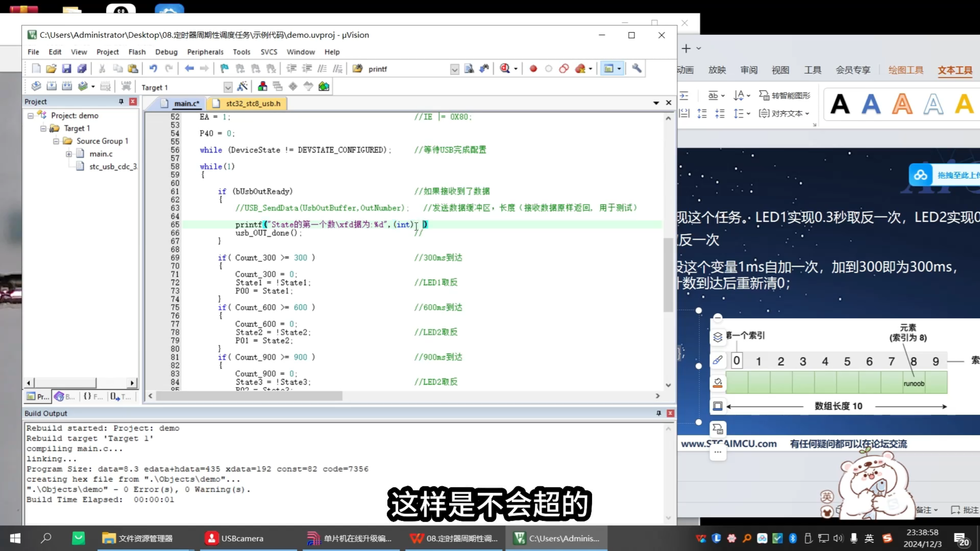Open the Peripherals menu
This screenshot has height=551, width=980.
click(x=205, y=52)
